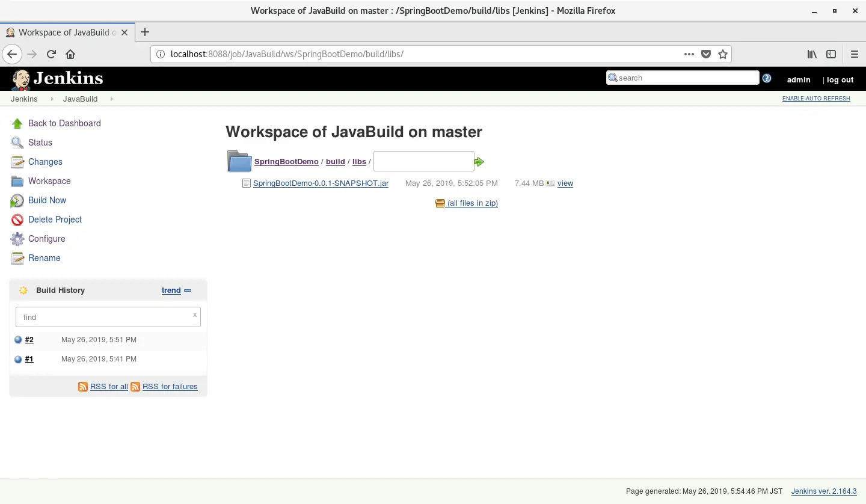The width and height of the screenshot is (866, 504).
Task: Click the Delete Project red icon
Action: [x=17, y=220]
